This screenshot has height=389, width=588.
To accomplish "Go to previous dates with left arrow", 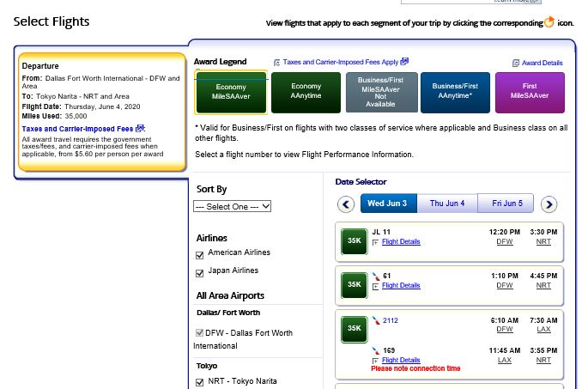I will click(x=346, y=204).
